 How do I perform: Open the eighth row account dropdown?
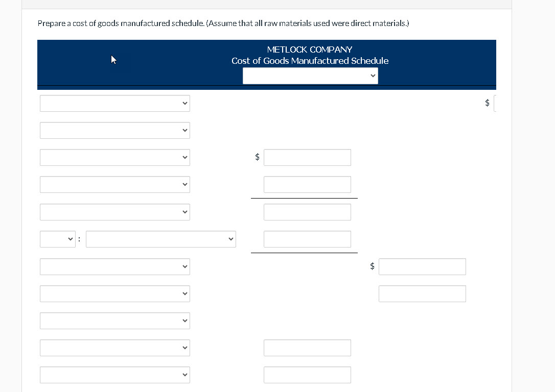point(114,293)
